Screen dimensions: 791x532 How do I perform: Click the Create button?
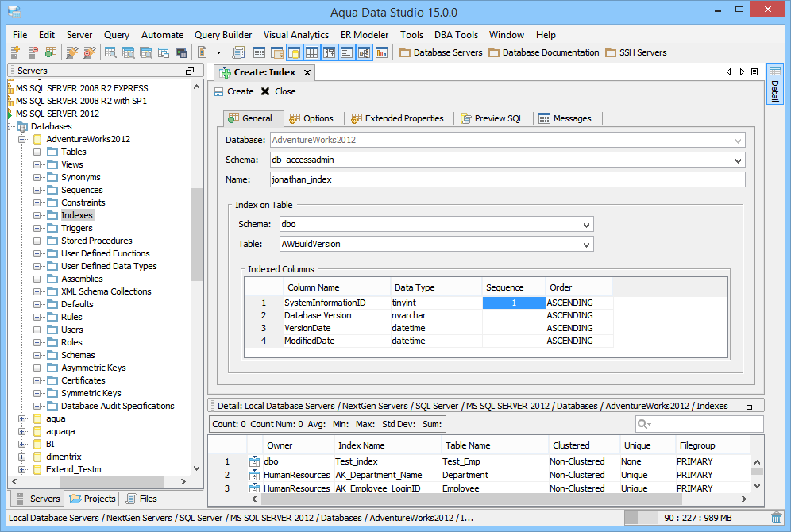tap(233, 91)
